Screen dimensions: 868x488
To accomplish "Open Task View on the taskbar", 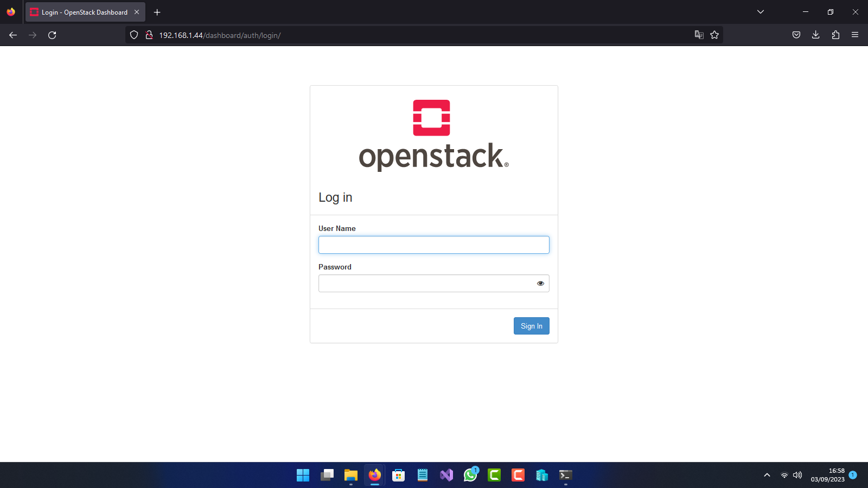I will [327, 476].
